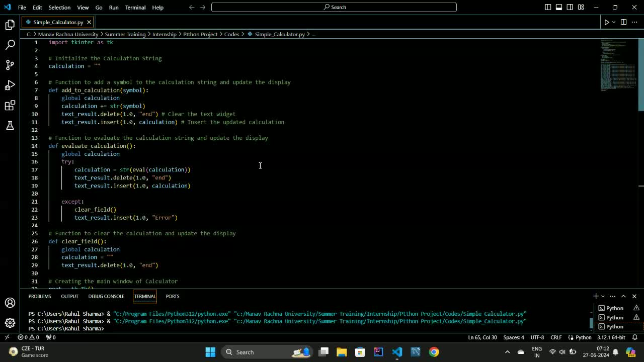Click the Run Python File play button
Viewport: 644px width, 362px height.
click(x=606, y=22)
